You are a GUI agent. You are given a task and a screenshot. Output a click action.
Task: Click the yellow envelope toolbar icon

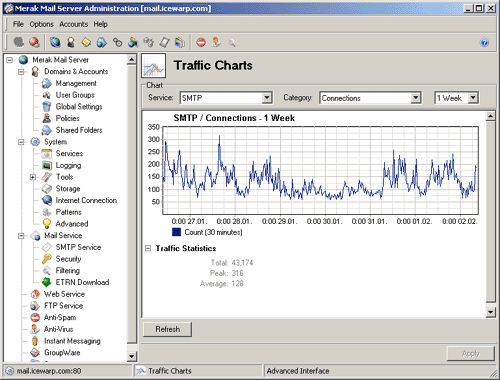(x=86, y=42)
